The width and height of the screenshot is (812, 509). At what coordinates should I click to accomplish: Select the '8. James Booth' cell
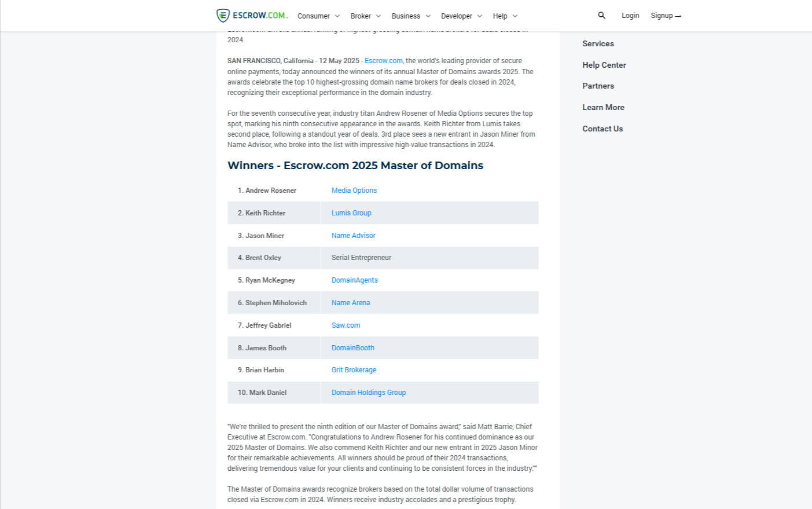pyautogui.click(x=274, y=348)
